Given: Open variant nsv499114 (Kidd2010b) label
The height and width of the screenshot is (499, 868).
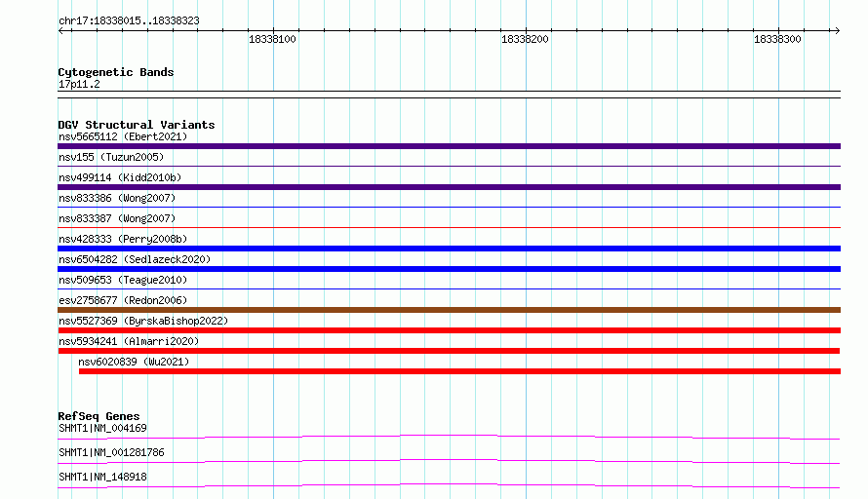Looking at the screenshot, I should click(x=120, y=177).
